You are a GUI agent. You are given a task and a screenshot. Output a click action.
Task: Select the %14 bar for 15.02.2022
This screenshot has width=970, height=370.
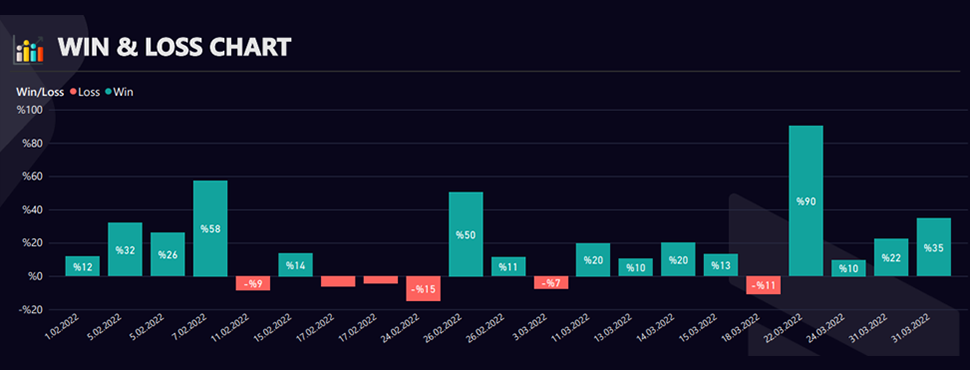pos(296,265)
